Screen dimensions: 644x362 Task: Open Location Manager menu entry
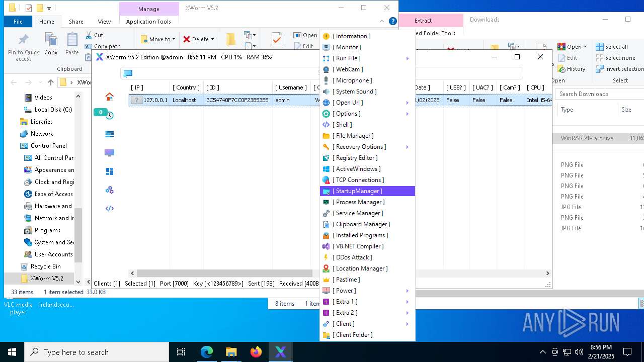coord(367,268)
